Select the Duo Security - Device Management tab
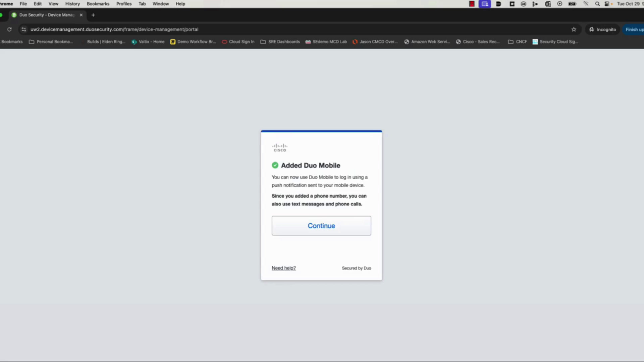644x362 pixels. 47,15
